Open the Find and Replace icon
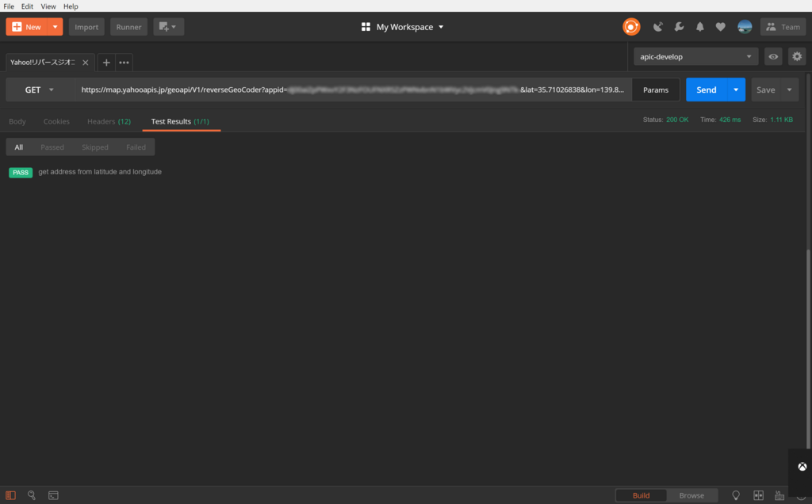The width and height of the screenshot is (812, 504). click(x=32, y=495)
